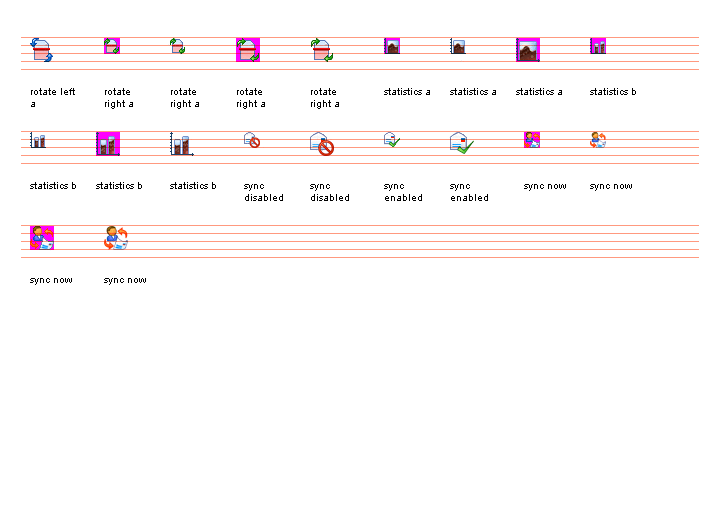Click the small statistics a icon without magenta background
This screenshot has height=515, width=720.
(458, 46)
